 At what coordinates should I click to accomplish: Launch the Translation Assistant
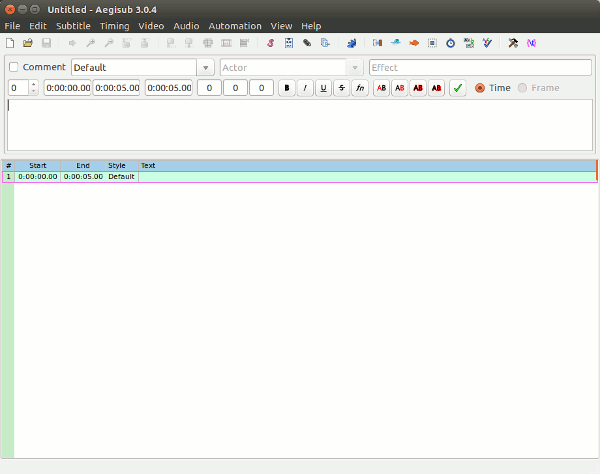click(x=414, y=43)
